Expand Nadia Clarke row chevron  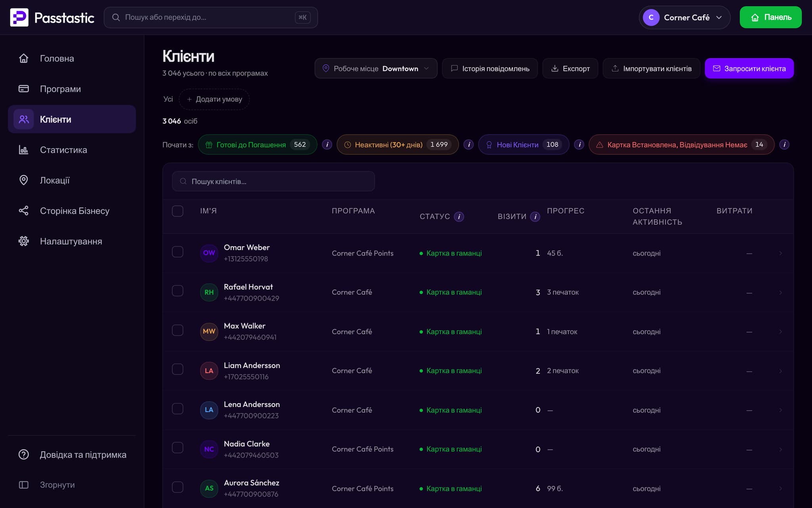coord(780,450)
